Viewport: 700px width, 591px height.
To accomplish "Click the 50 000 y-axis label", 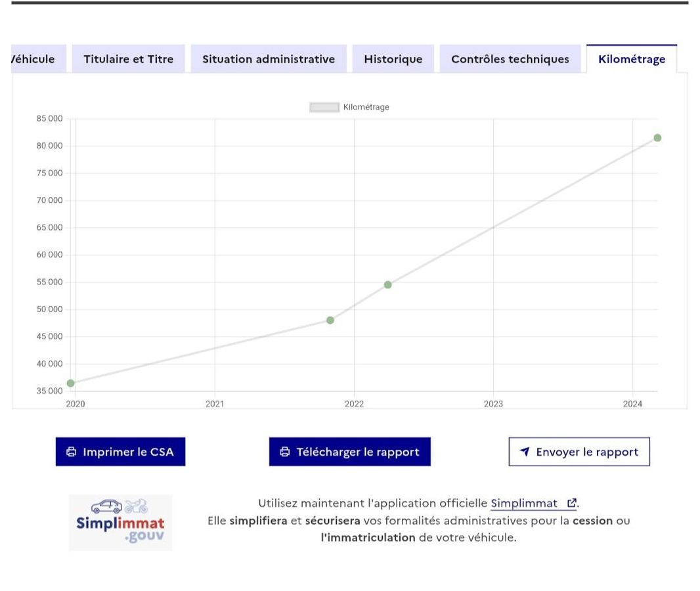I will pyautogui.click(x=49, y=309).
